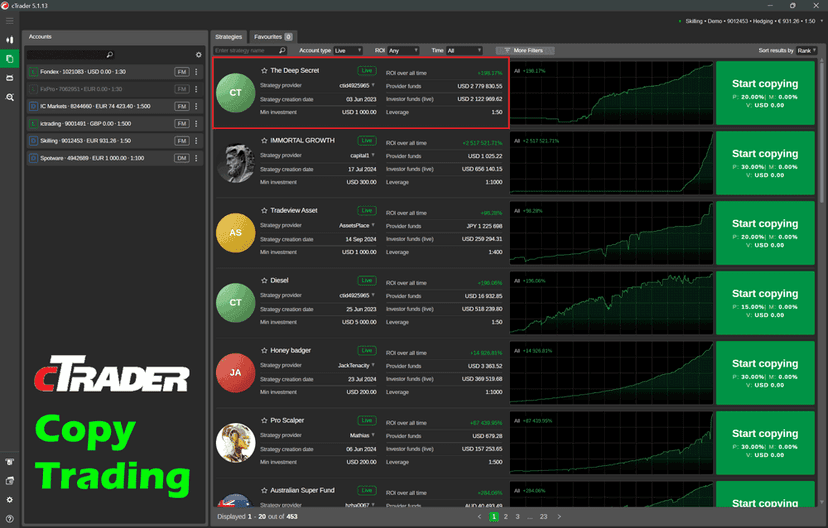Start copying Pro Scalper strategy

[x=765, y=443]
